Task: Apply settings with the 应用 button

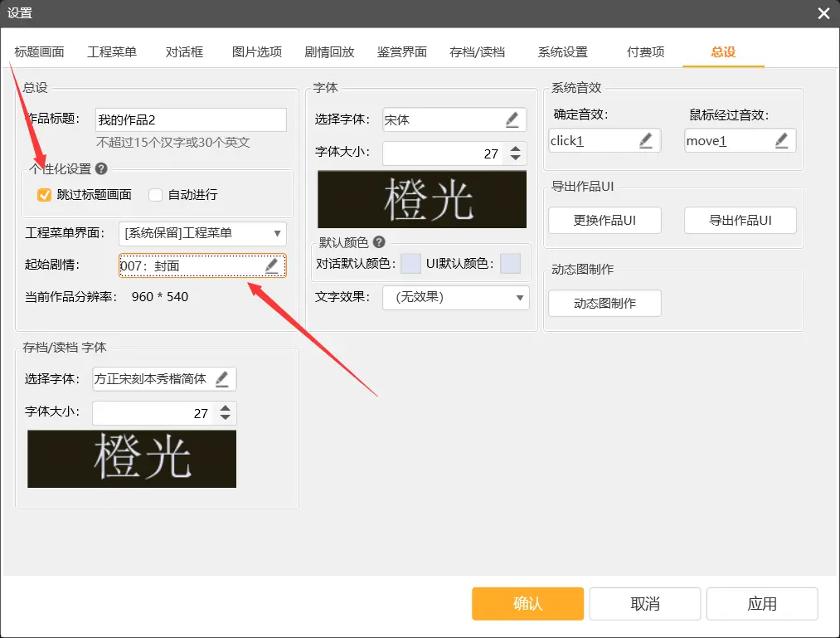Action: coord(761,604)
